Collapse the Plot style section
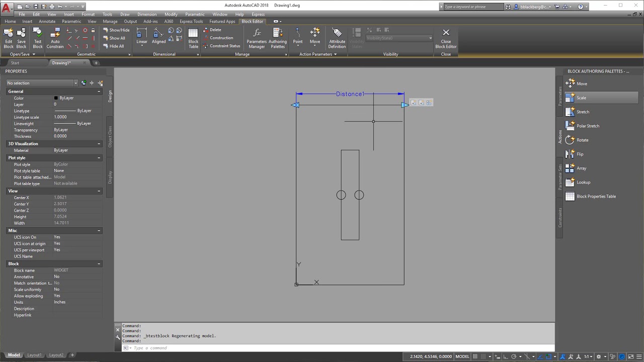The image size is (644, 362). tap(99, 158)
